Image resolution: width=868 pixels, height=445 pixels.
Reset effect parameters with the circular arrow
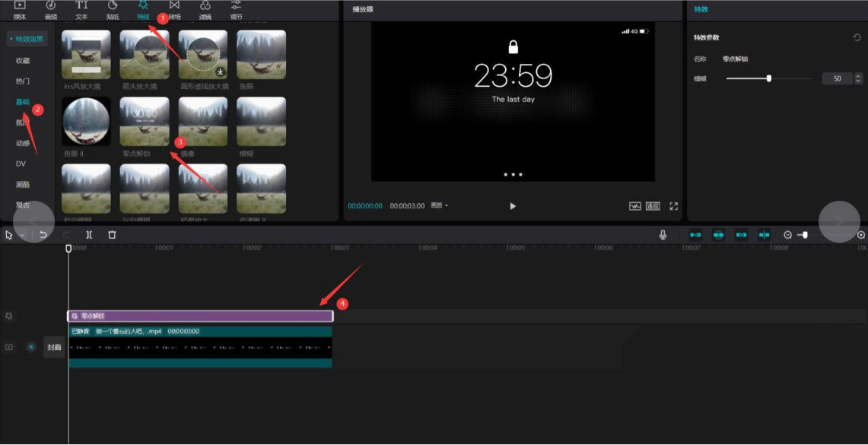(857, 37)
